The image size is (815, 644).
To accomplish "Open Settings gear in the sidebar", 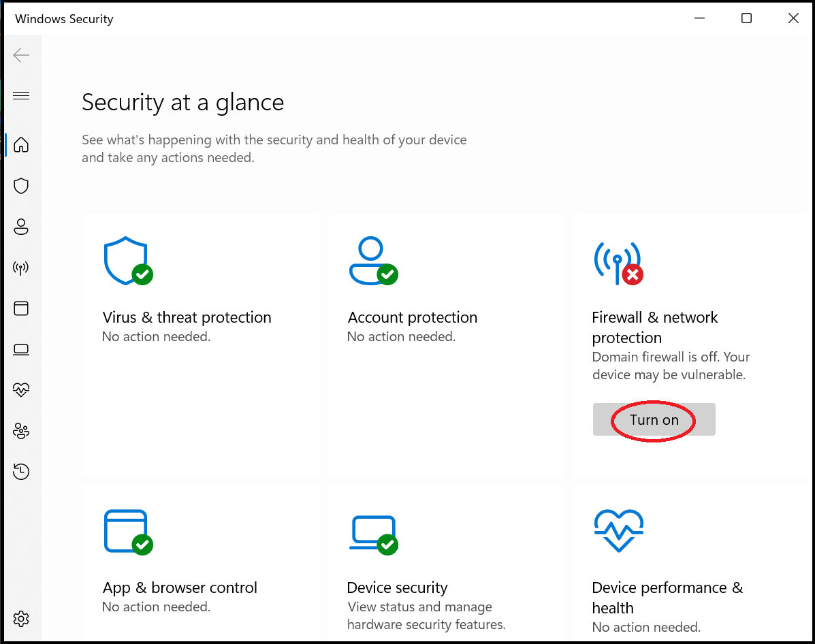I will pos(21,619).
